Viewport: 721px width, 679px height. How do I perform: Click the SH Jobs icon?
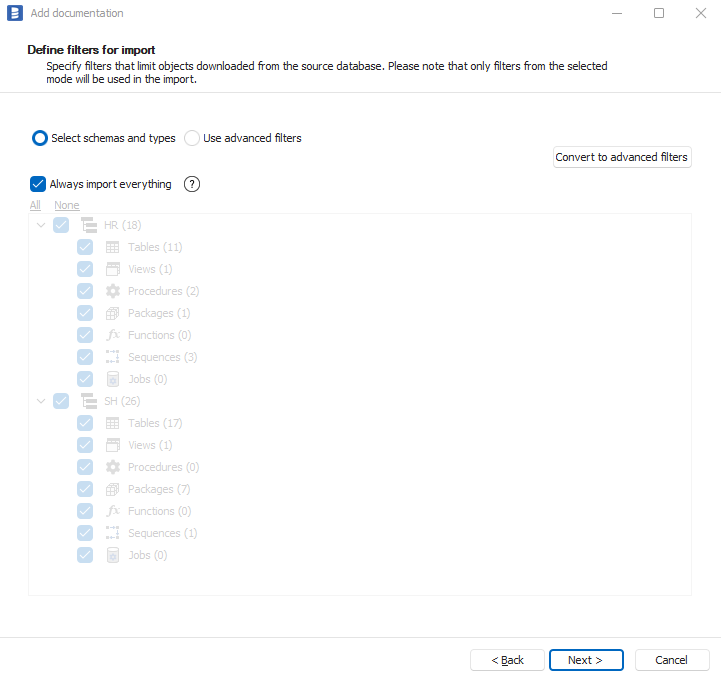113,555
